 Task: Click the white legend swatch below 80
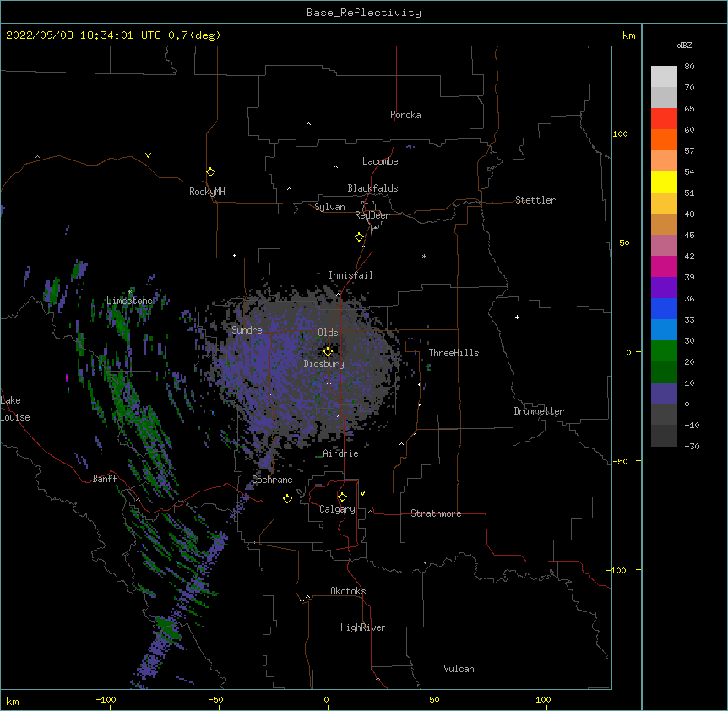pyautogui.click(x=664, y=76)
